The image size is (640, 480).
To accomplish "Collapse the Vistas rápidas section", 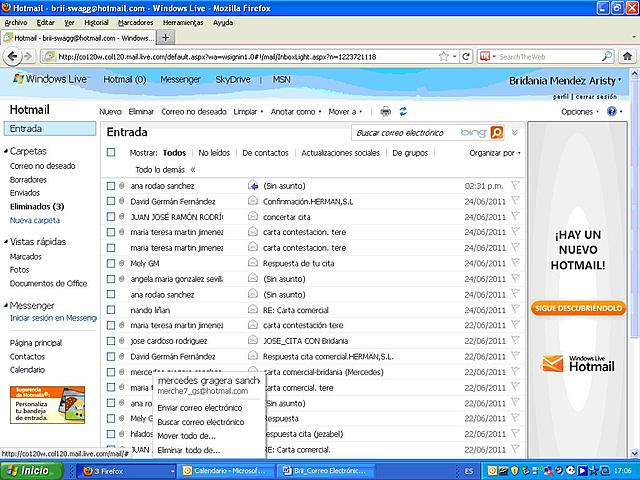I will click(x=6, y=242).
